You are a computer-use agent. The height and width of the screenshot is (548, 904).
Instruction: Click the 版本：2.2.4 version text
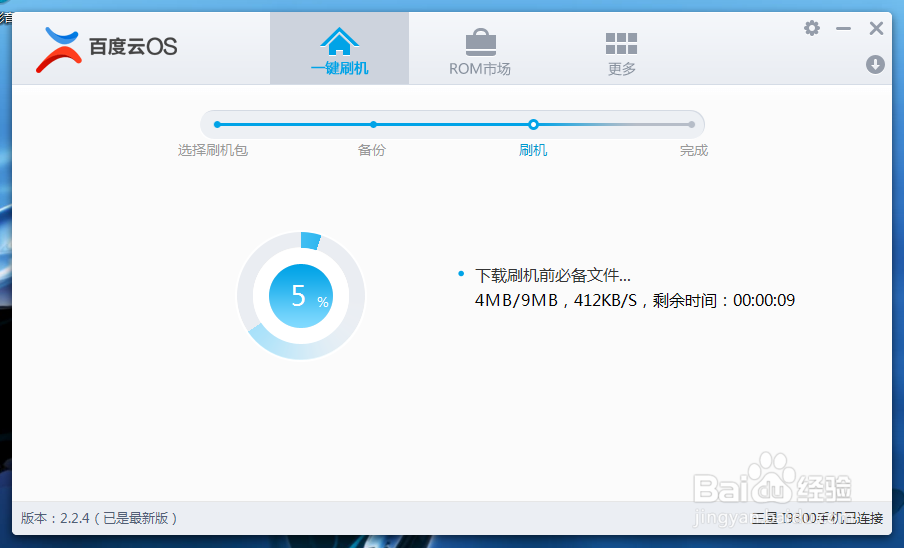99,518
